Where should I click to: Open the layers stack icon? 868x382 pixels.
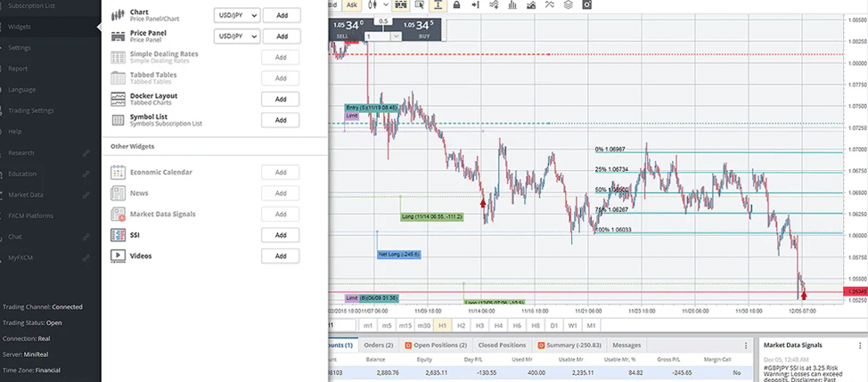568,4
